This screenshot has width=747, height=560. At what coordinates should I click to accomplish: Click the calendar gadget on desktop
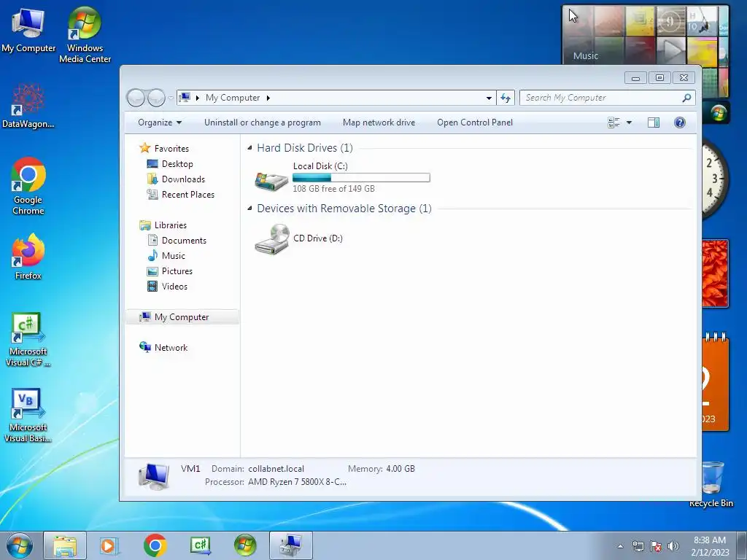pyautogui.click(x=715, y=382)
